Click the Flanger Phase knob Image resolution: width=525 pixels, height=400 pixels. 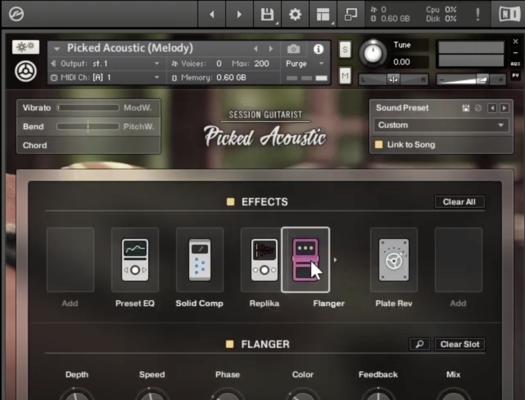pyautogui.click(x=227, y=394)
